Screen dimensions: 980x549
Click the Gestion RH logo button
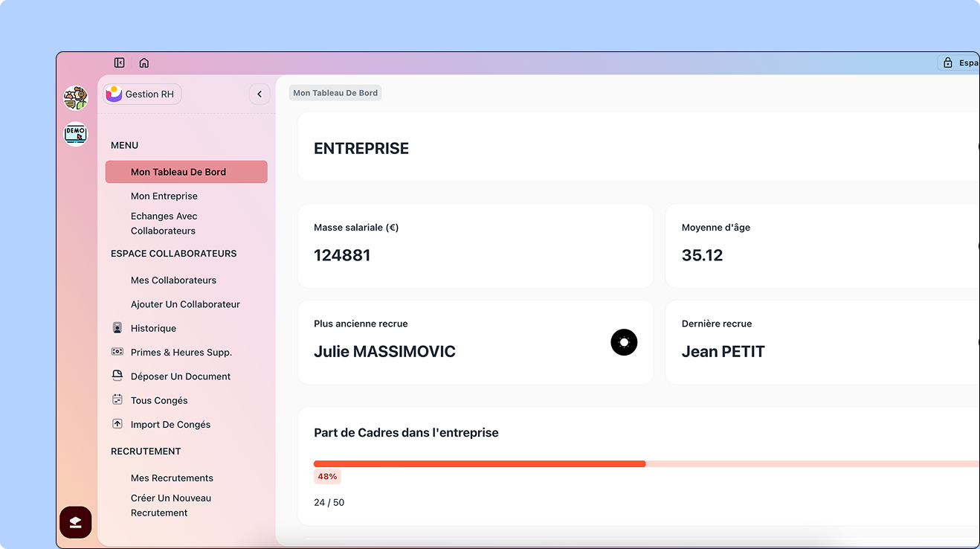point(142,94)
